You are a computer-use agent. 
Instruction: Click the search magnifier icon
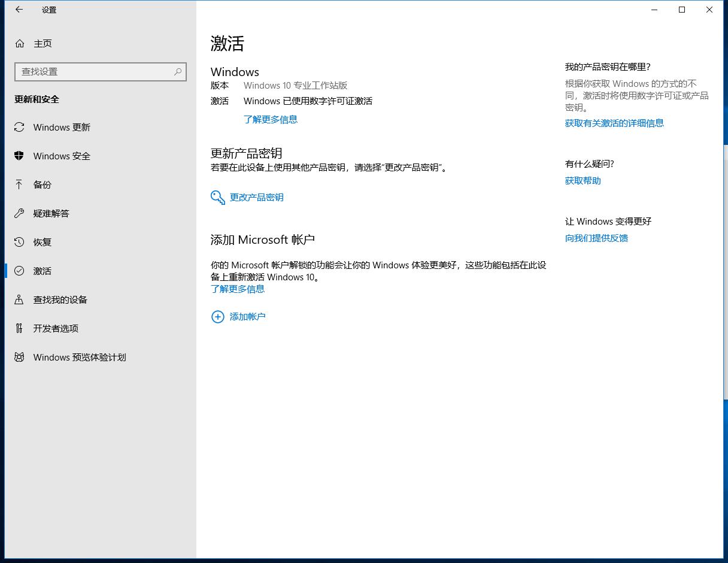(x=178, y=72)
